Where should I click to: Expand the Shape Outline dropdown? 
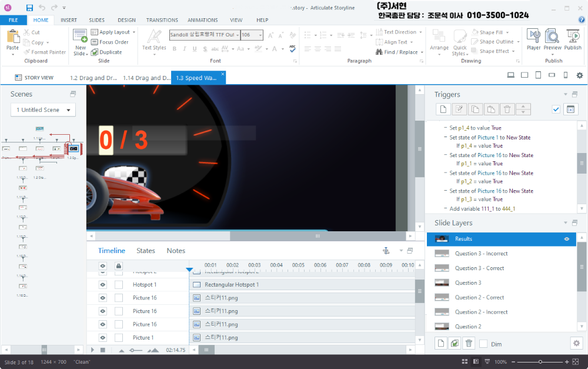(518, 42)
